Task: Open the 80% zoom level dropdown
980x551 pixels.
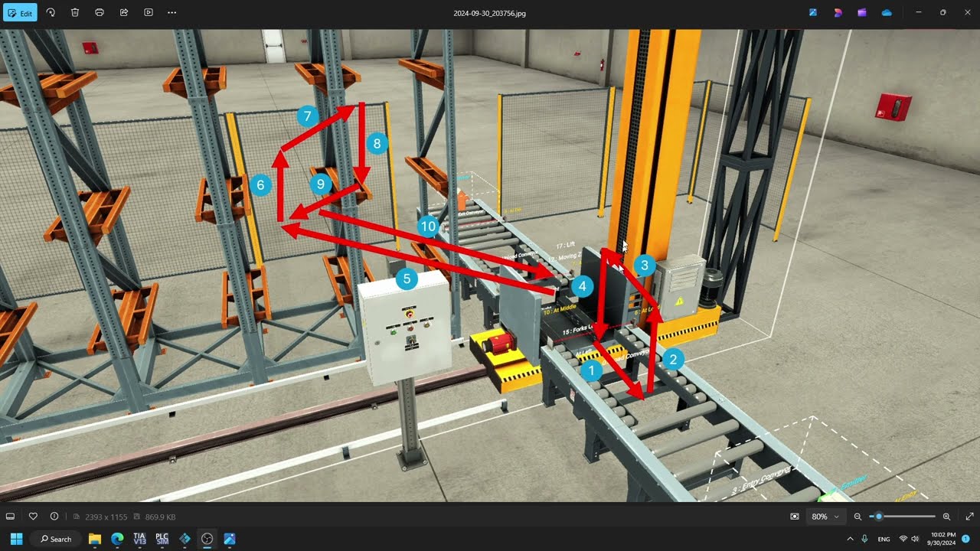Action: tap(826, 517)
